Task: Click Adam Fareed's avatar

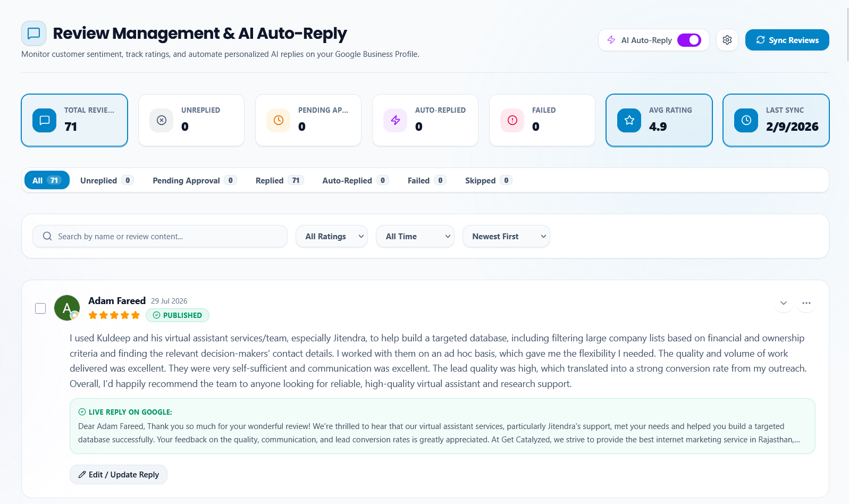Action: coord(67,308)
